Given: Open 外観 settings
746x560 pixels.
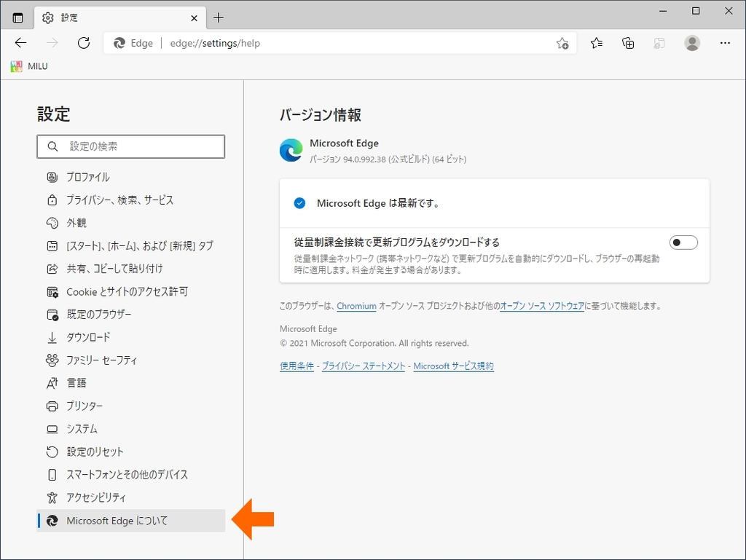Looking at the screenshot, I should [131, 223].
